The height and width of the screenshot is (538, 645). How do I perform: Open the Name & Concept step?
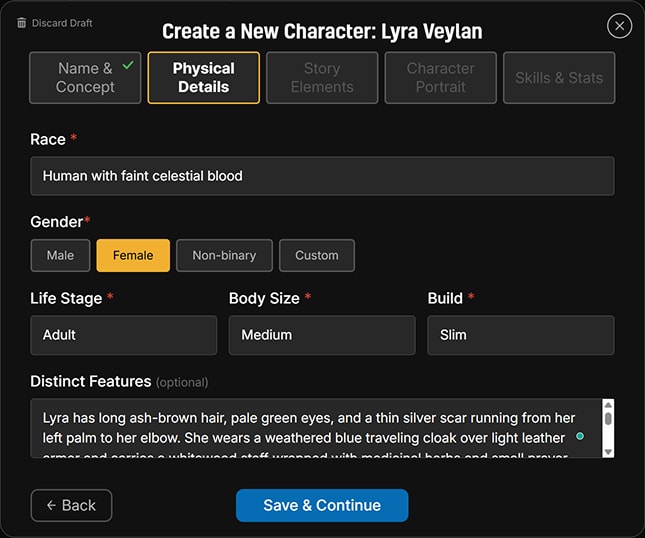point(85,77)
